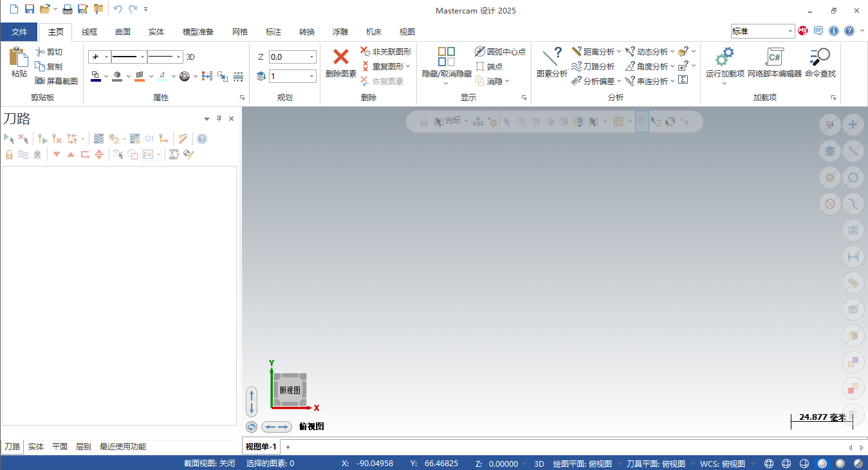Image resolution: width=868 pixels, height=470 pixels.
Task: Click the 隐藏/取消隐藏 squares icon
Action: pyautogui.click(x=447, y=57)
